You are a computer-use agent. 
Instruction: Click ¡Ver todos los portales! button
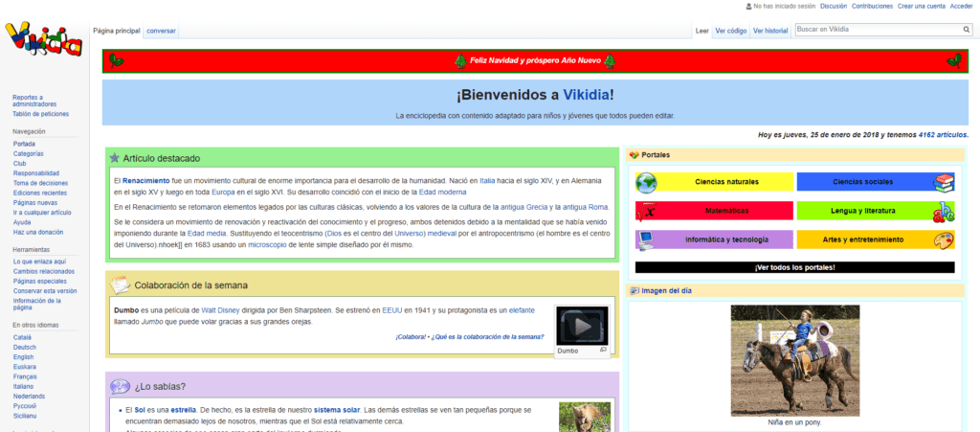coord(795,267)
